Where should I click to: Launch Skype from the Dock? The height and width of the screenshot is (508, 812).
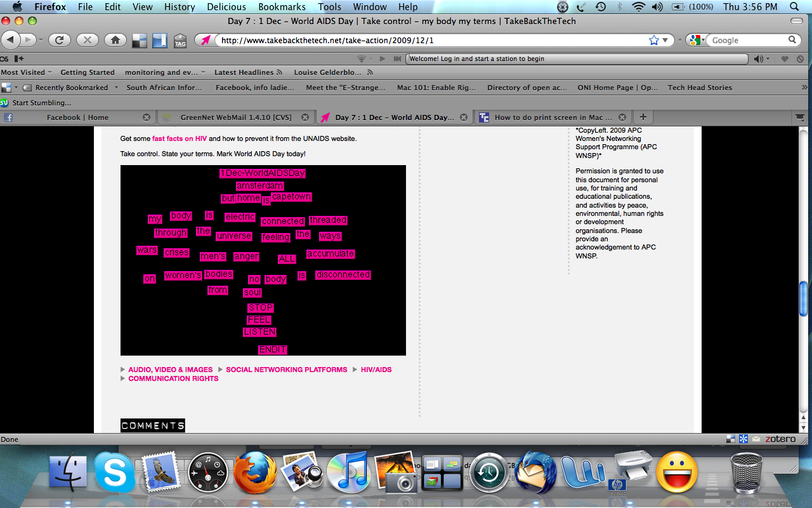coord(115,473)
